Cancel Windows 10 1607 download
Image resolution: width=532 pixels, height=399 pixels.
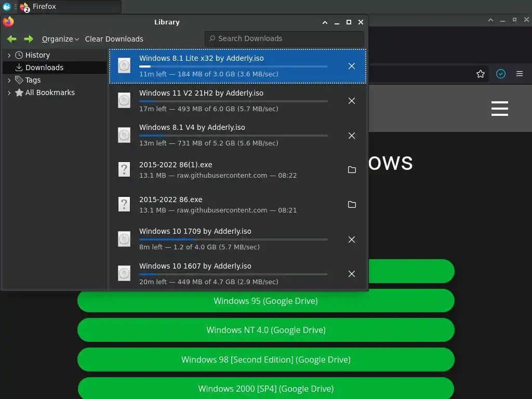tap(352, 274)
